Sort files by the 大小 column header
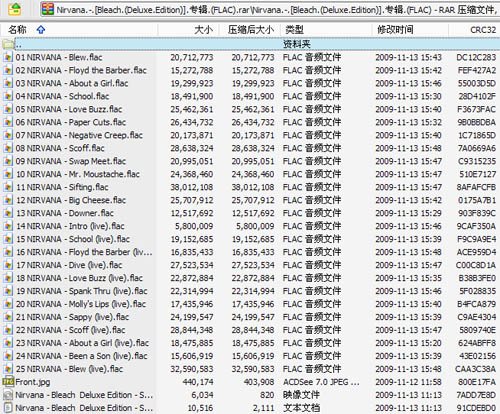The height and width of the screenshot is (414, 500). (203, 30)
